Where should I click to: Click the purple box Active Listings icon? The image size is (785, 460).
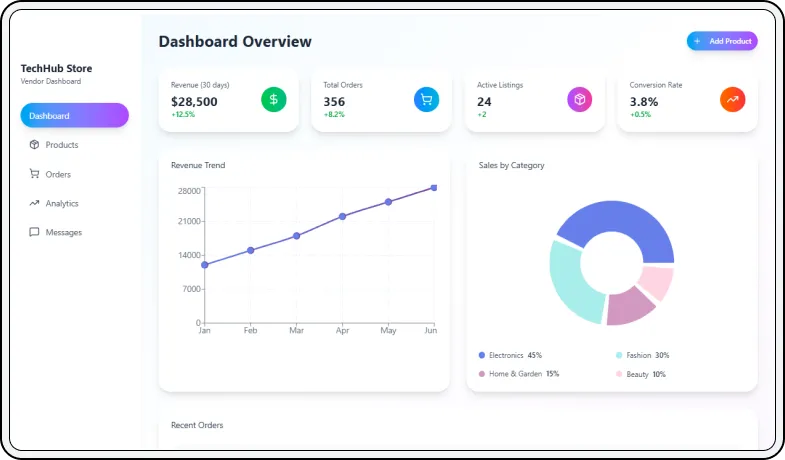(580, 99)
